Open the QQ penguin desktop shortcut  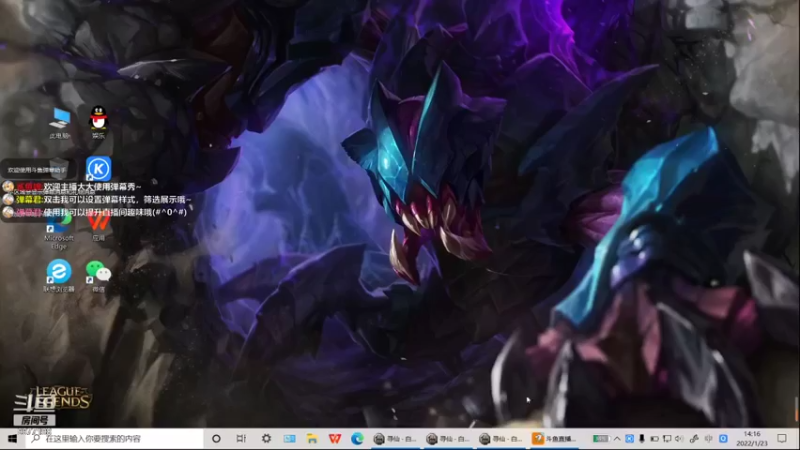pos(98,122)
